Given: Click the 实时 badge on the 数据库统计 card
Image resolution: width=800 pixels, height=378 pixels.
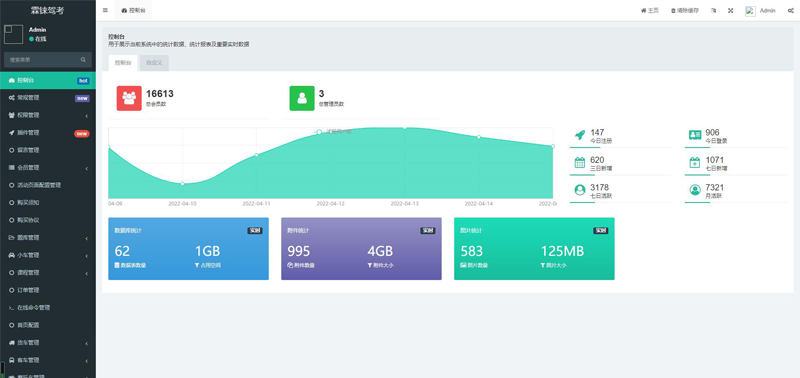Looking at the screenshot, I should (x=255, y=231).
